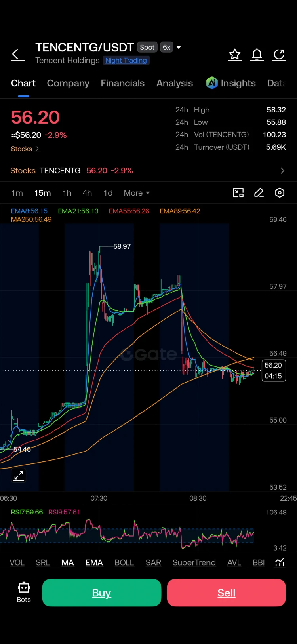The width and height of the screenshot is (297, 644).
Task: Tap the 54.46 low marker on chart
Action: pos(22,449)
